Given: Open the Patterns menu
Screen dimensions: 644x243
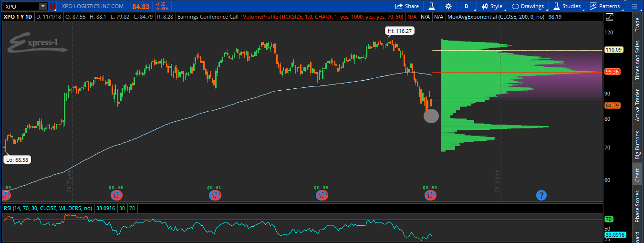Looking at the screenshot, I should [x=605, y=6].
